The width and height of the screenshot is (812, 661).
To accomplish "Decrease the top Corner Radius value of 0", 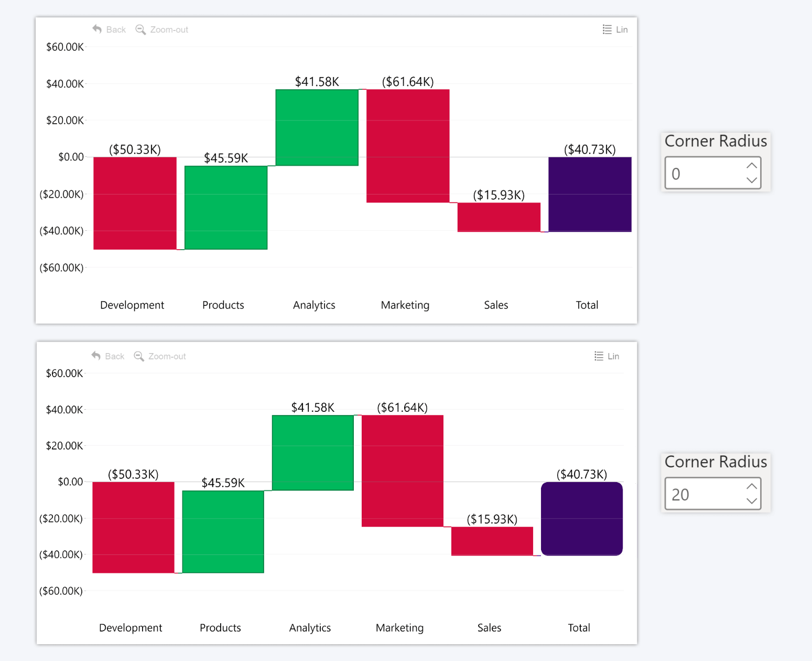I will coord(752,180).
